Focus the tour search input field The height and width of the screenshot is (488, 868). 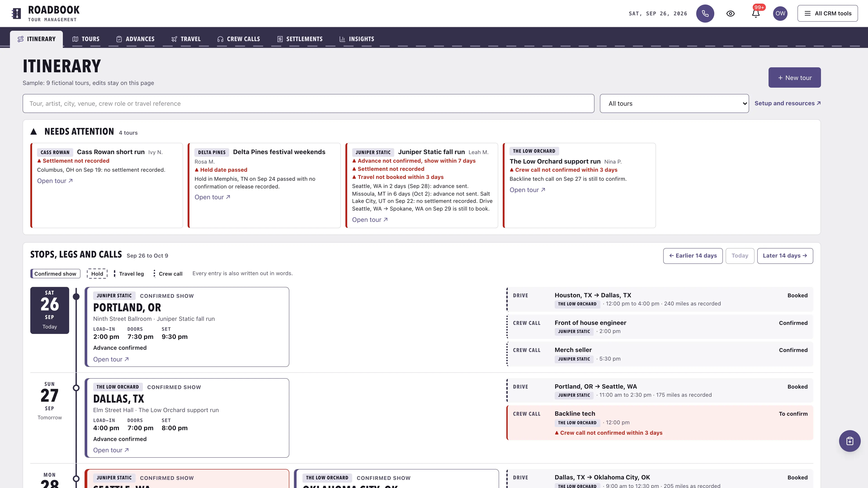(x=308, y=103)
